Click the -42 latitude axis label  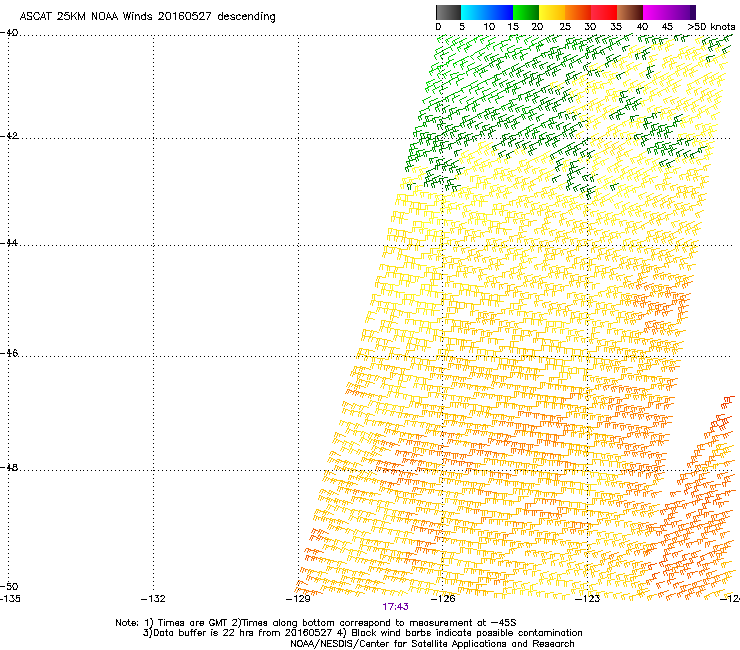click(x=9, y=135)
